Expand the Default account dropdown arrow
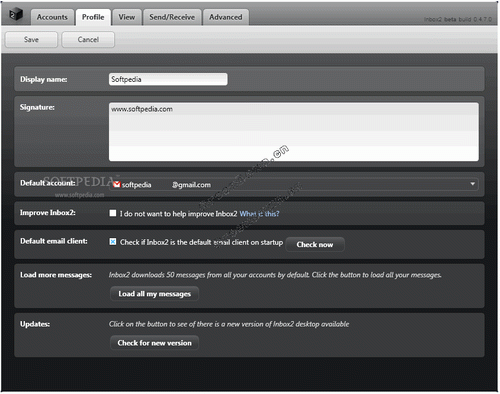This screenshot has width=500, height=394. point(472,184)
